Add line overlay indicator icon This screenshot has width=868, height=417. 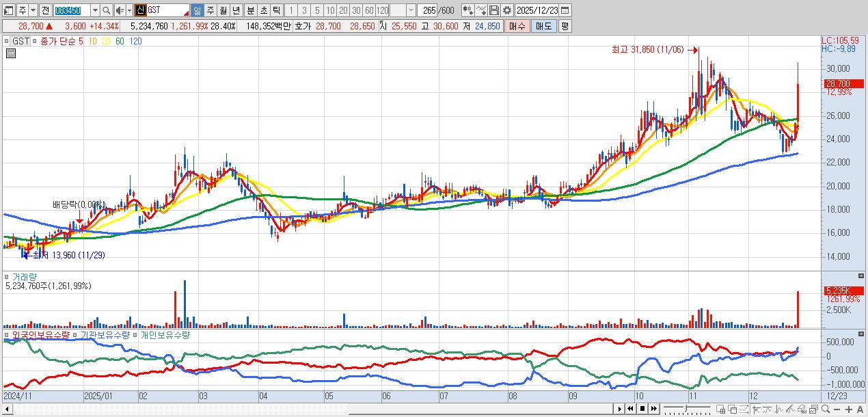tap(481, 10)
